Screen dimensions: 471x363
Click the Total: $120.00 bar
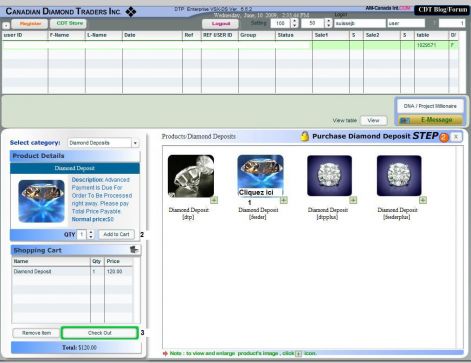[76, 348]
